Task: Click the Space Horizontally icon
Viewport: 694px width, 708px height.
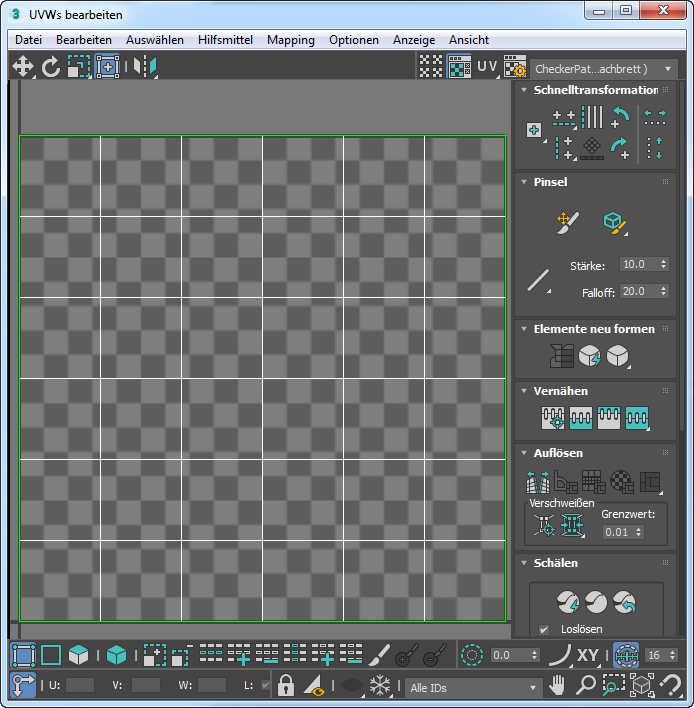Action: [655, 118]
